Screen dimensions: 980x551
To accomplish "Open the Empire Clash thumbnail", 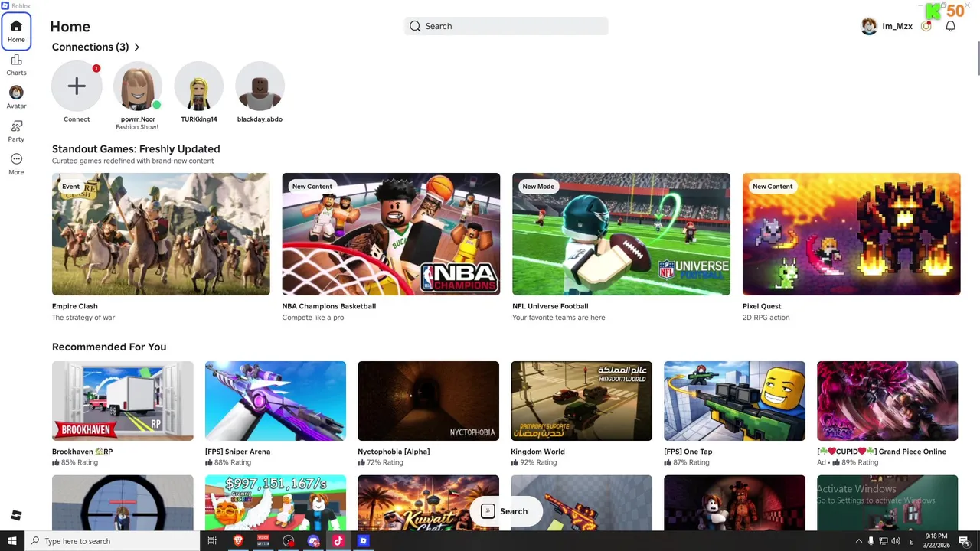I will pyautogui.click(x=161, y=234).
